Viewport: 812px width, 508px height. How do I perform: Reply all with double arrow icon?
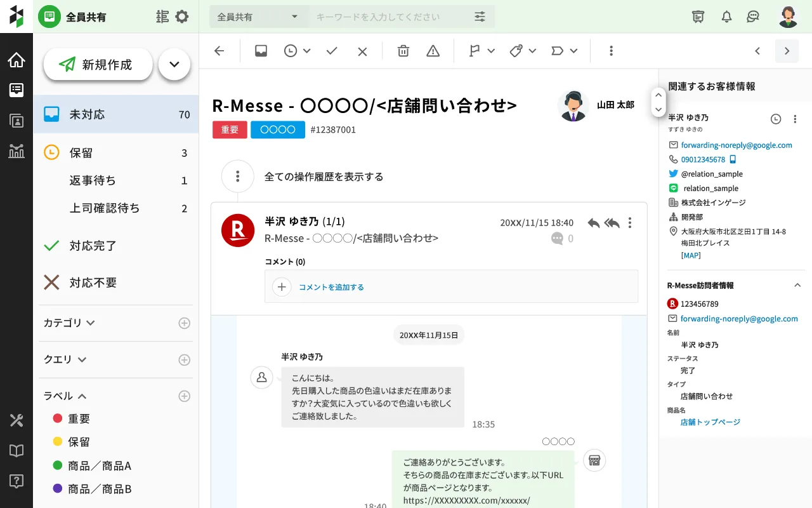(612, 223)
